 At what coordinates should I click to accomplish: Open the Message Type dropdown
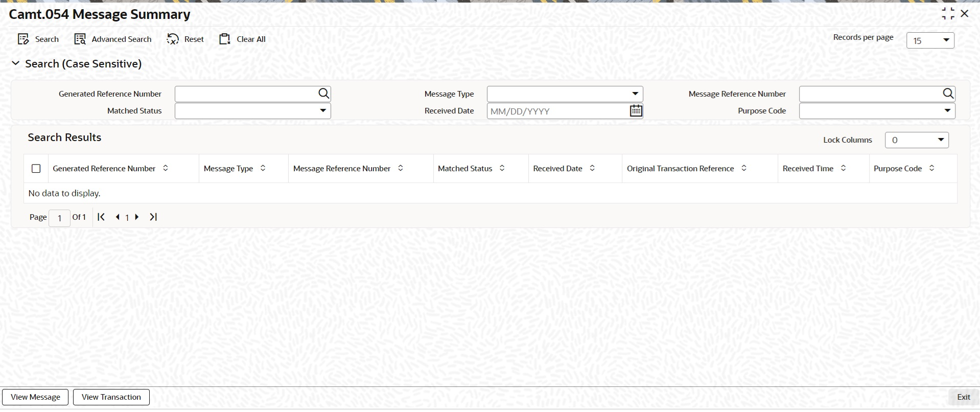pyautogui.click(x=565, y=94)
